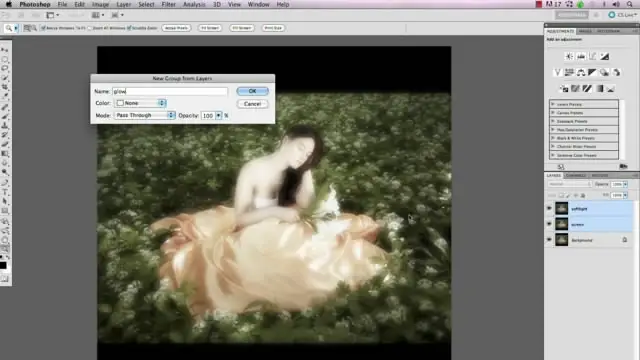Viewport: 640px width, 360px height.
Task: Select the zoom out mode icon
Action: coord(34,28)
